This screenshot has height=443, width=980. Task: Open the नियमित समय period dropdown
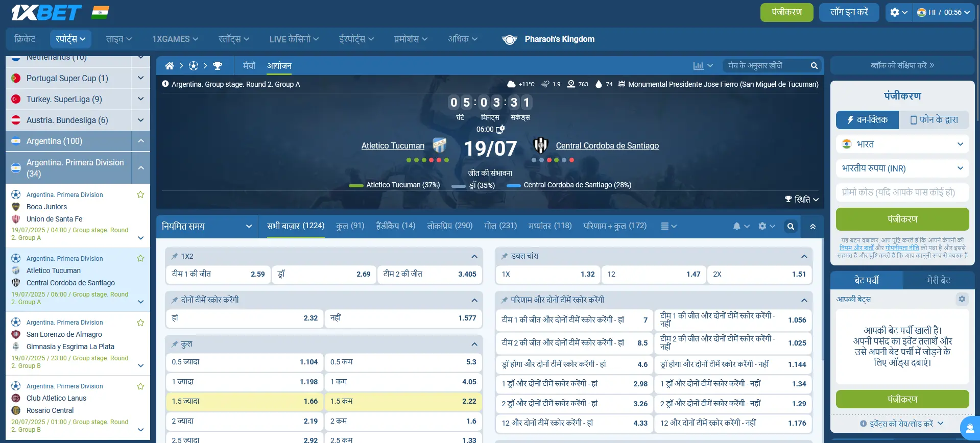coord(207,226)
